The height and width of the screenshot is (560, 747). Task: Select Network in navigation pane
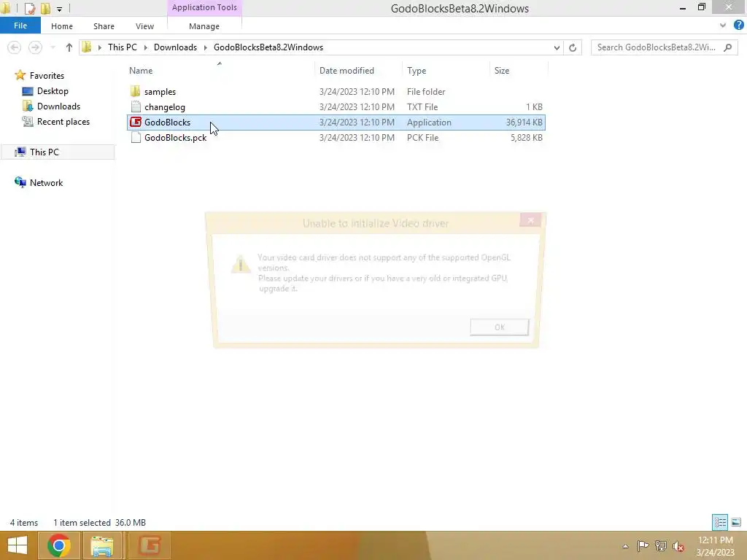[x=46, y=183]
